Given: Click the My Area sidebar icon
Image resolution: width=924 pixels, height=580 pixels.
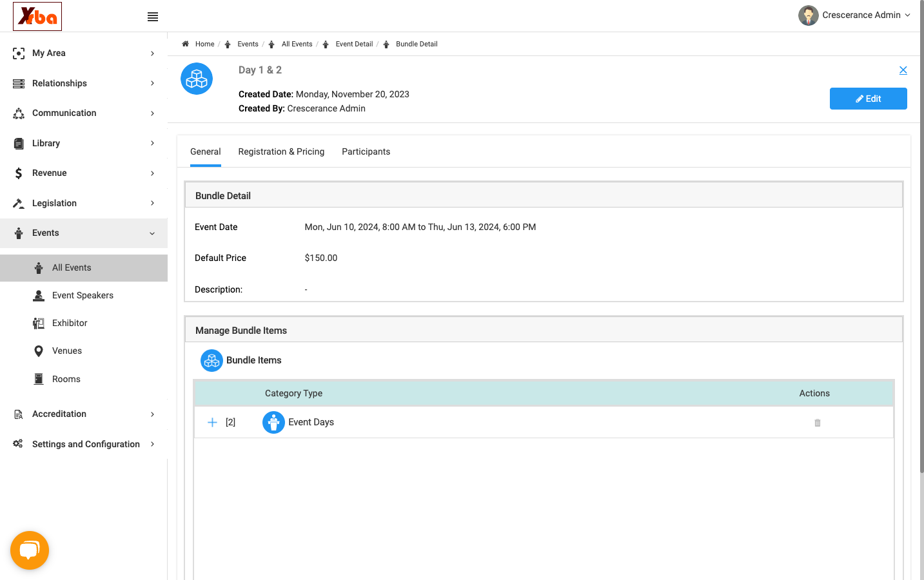Looking at the screenshot, I should tap(19, 53).
